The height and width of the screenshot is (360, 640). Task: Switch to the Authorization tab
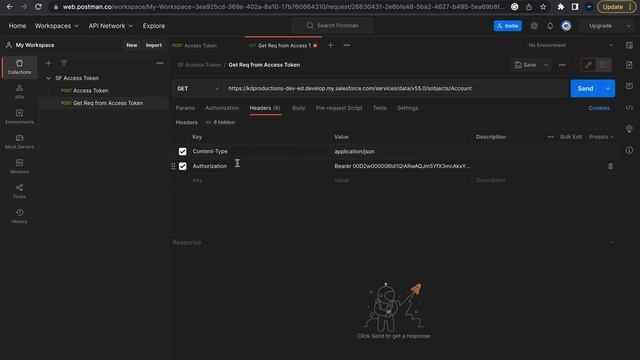222,108
